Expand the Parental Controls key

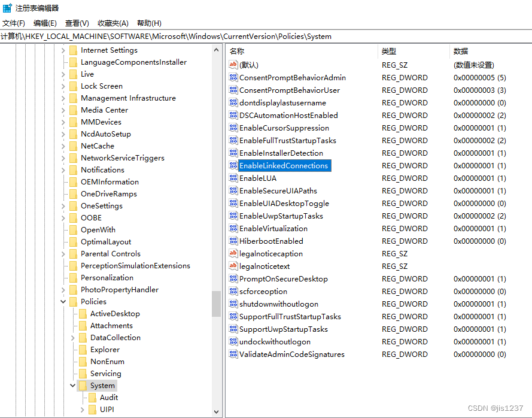[x=63, y=254]
